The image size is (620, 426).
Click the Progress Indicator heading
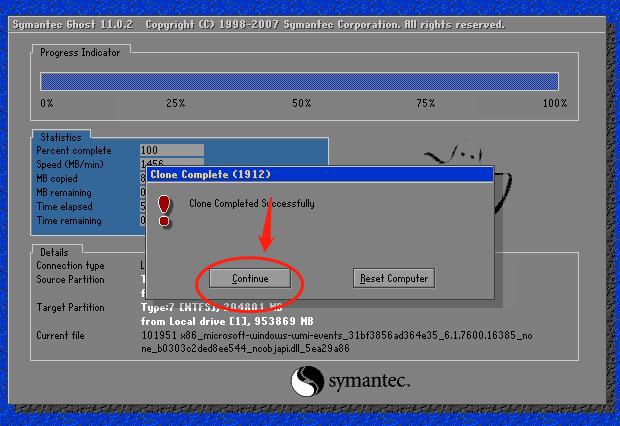coord(80,53)
